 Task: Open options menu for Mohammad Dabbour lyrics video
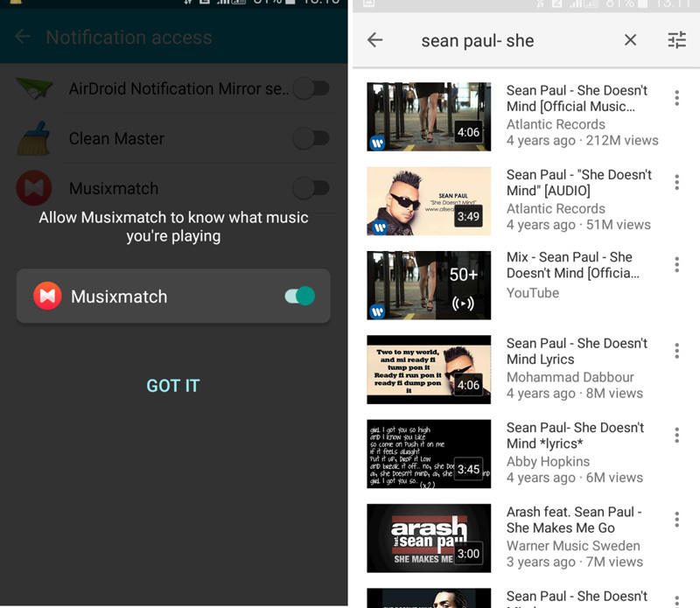click(x=676, y=351)
